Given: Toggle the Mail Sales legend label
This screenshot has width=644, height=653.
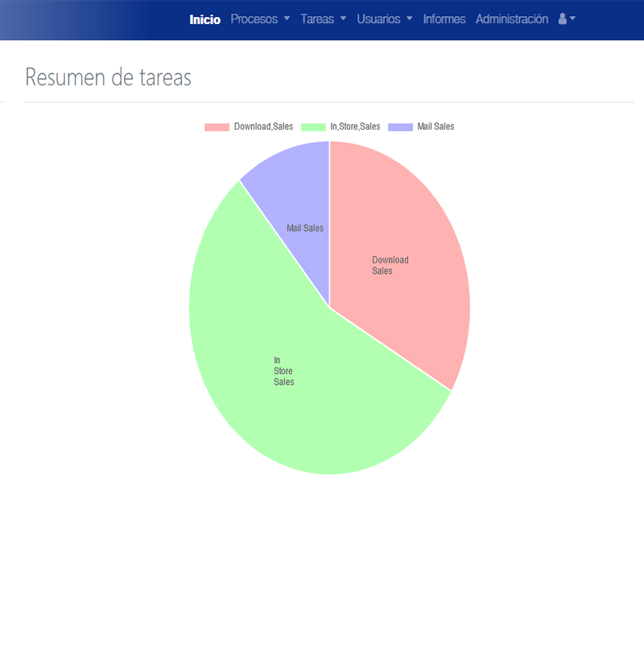Looking at the screenshot, I should (x=436, y=127).
